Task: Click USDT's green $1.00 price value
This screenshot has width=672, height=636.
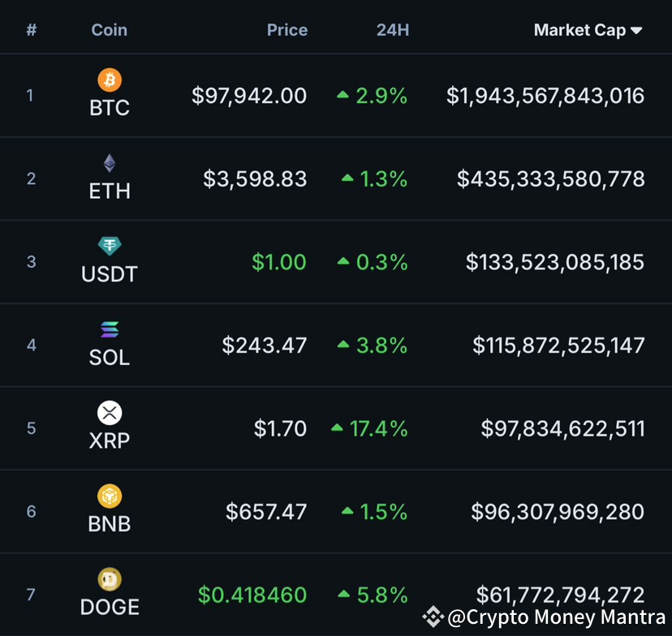Action: pyautogui.click(x=279, y=262)
